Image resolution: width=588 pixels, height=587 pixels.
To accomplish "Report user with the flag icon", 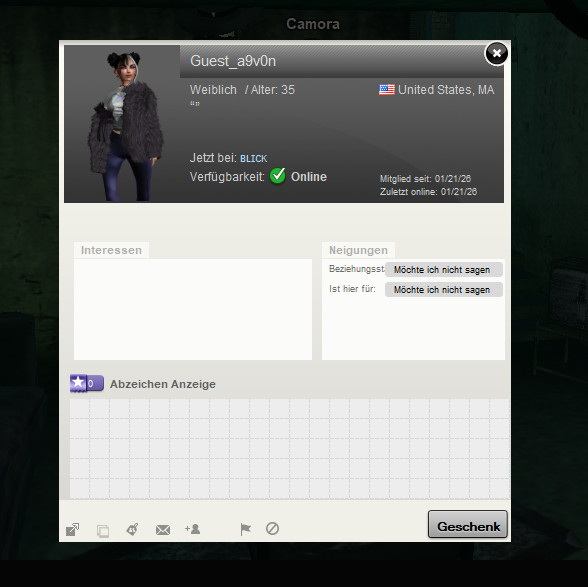I will (245, 529).
